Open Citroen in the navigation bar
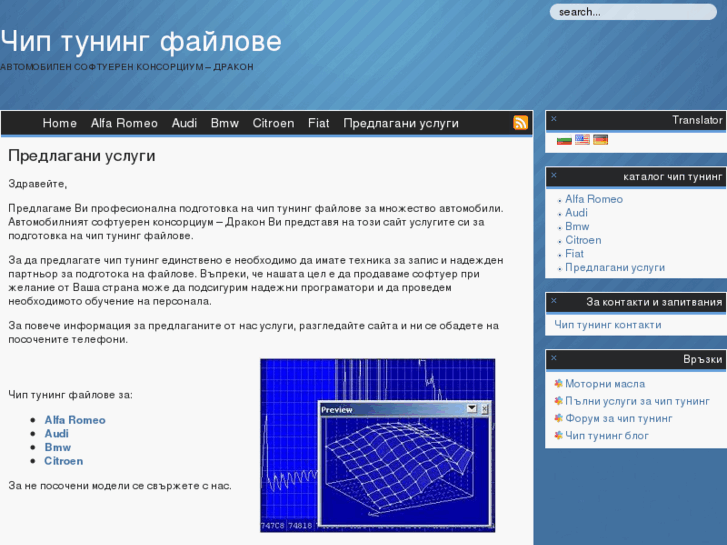 [x=273, y=123]
